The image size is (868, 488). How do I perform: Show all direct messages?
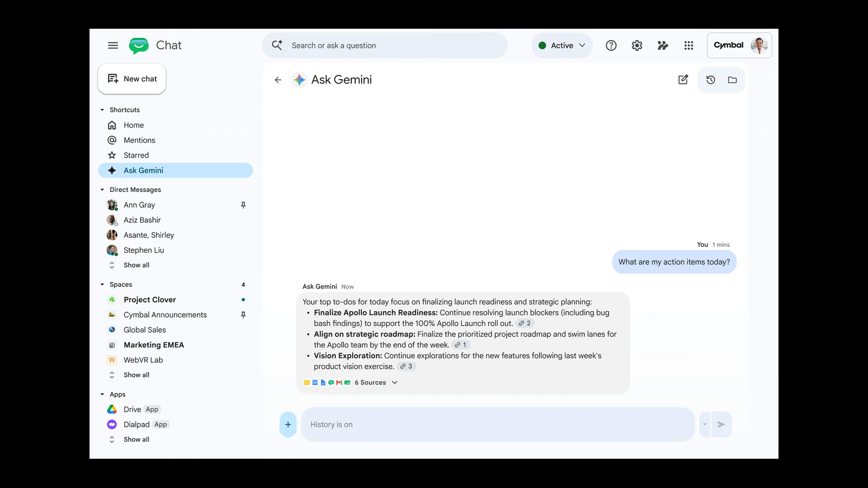(136, 265)
